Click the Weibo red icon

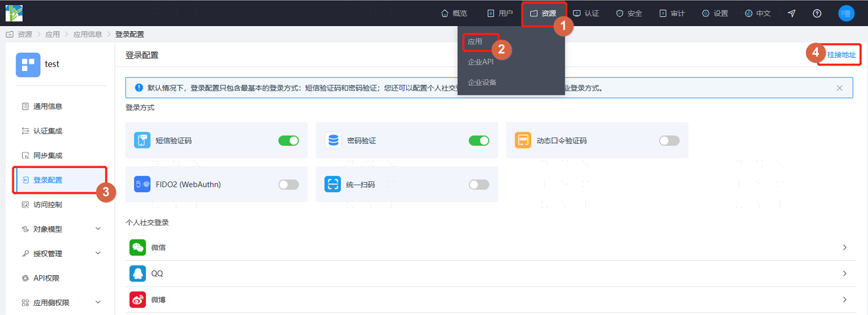tap(138, 299)
